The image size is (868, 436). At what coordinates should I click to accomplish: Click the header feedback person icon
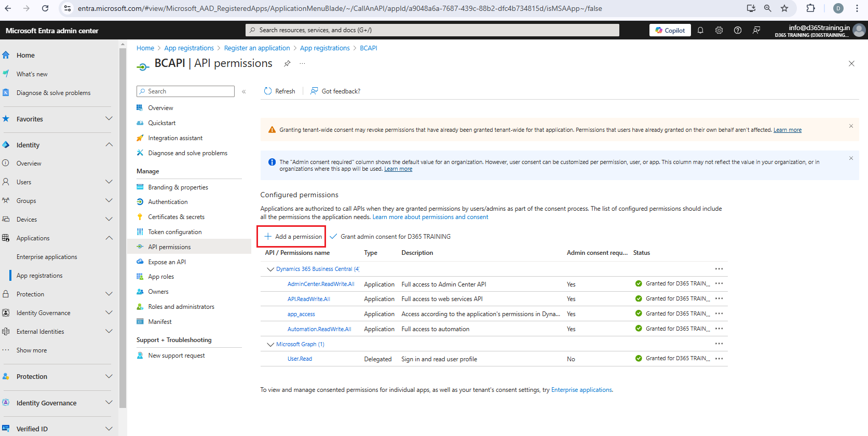(756, 30)
